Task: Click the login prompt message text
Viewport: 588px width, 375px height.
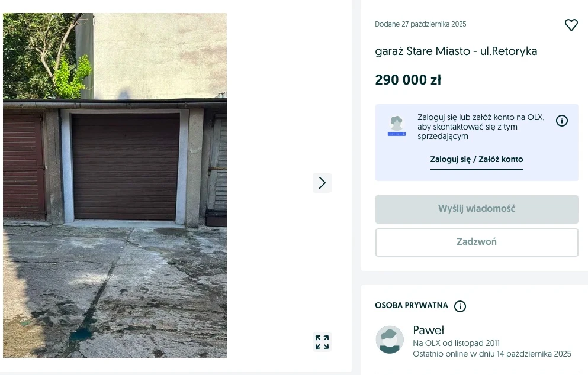Action: click(x=481, y=127)
